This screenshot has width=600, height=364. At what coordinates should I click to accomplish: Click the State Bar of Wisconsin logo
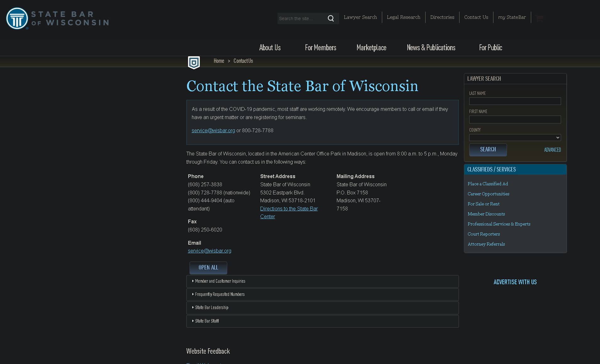(58, 19)
